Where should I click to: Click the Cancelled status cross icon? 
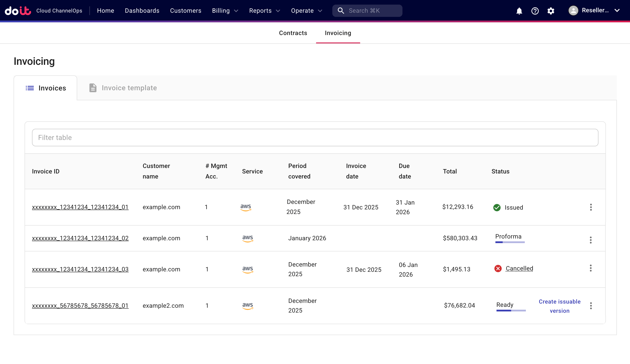click(498, 269)
